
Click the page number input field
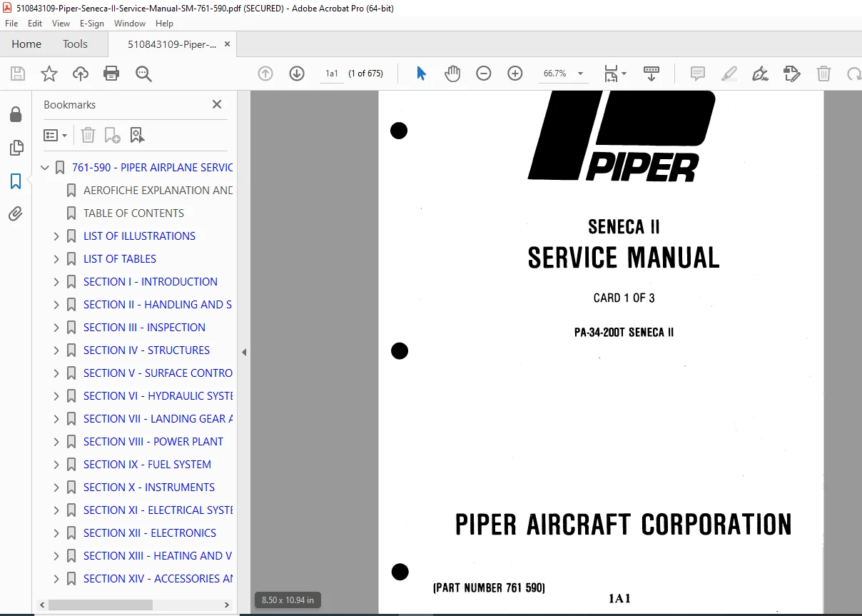332,74
